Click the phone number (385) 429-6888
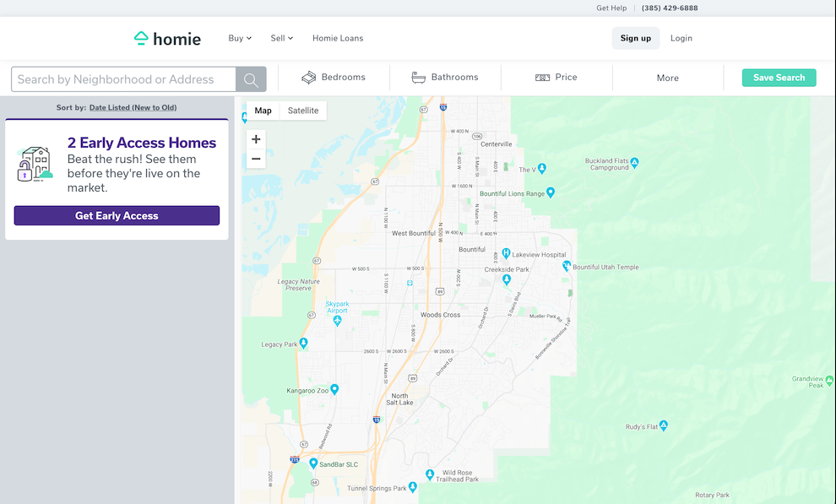 coord(670,8)
